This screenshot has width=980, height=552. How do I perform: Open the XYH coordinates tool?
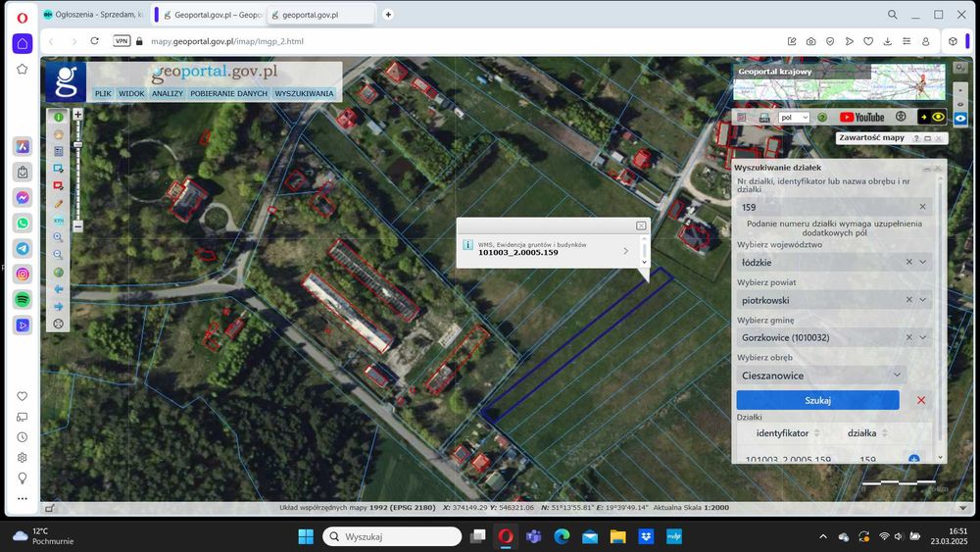point(58,220)
